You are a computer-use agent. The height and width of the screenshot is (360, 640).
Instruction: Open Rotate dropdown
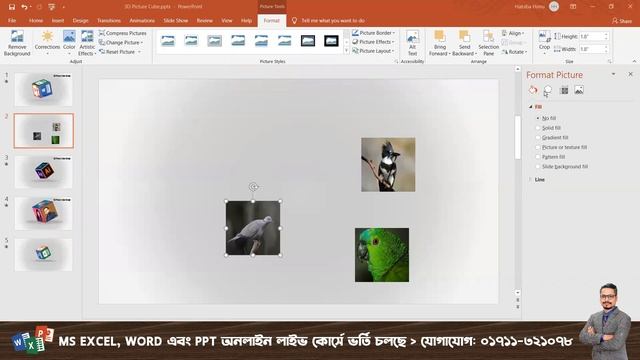(x=514, y=52)
